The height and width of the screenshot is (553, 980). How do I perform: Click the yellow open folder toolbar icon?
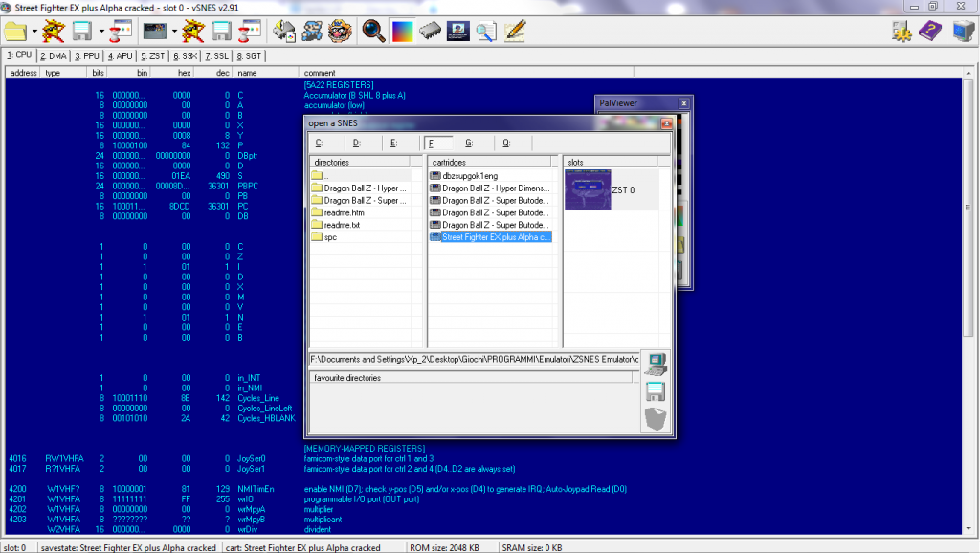click(14, 31)
